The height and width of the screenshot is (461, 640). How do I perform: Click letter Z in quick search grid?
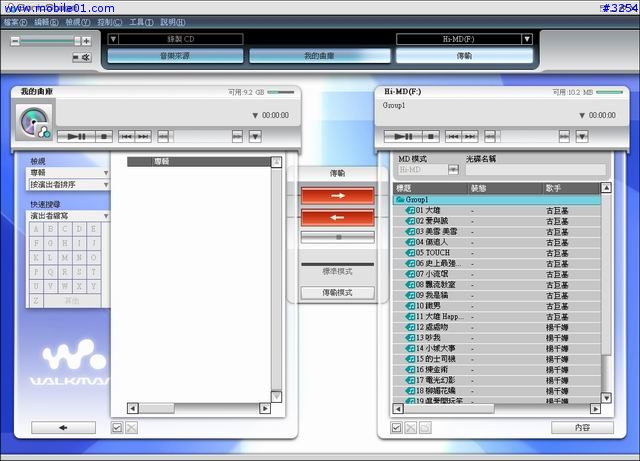(36, 301)
